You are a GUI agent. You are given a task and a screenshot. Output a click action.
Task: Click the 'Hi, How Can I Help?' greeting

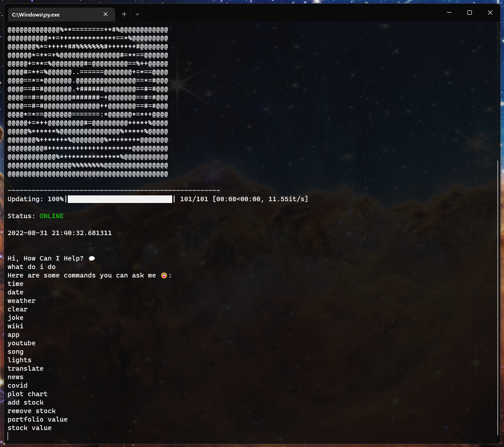[x=45, y=258]
